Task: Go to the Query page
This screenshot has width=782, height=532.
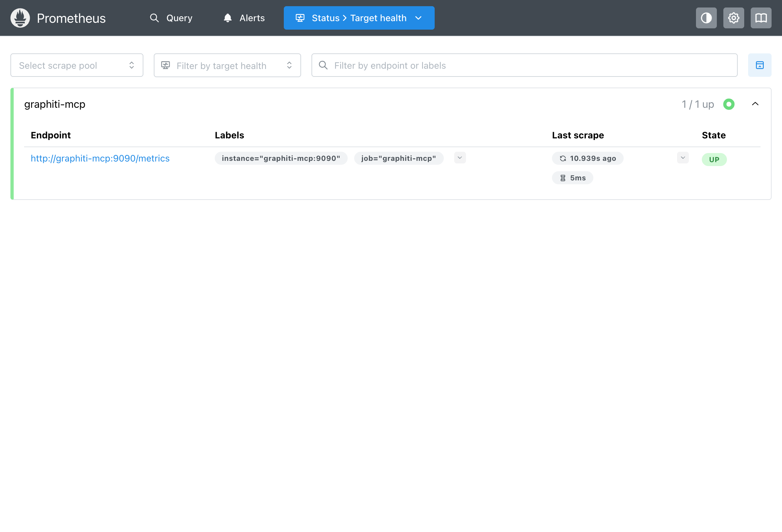Action: coord(171,18)
